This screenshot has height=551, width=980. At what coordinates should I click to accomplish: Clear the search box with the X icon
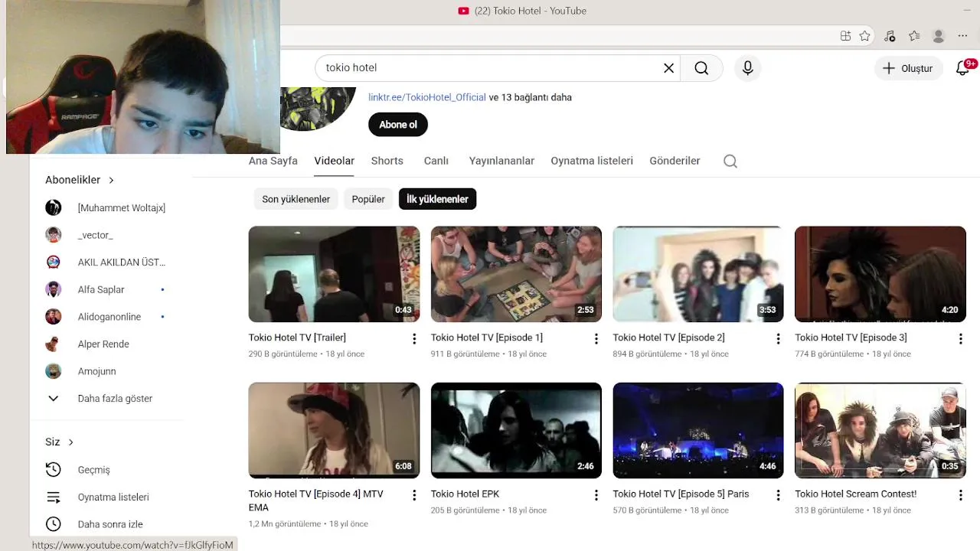pyautogui.click(x=668, y=68)
